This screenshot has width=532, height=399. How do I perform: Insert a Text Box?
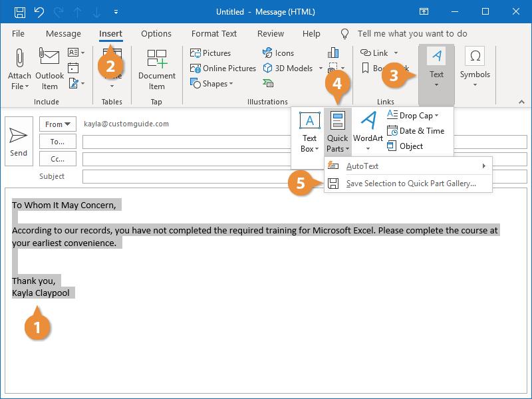309,132
